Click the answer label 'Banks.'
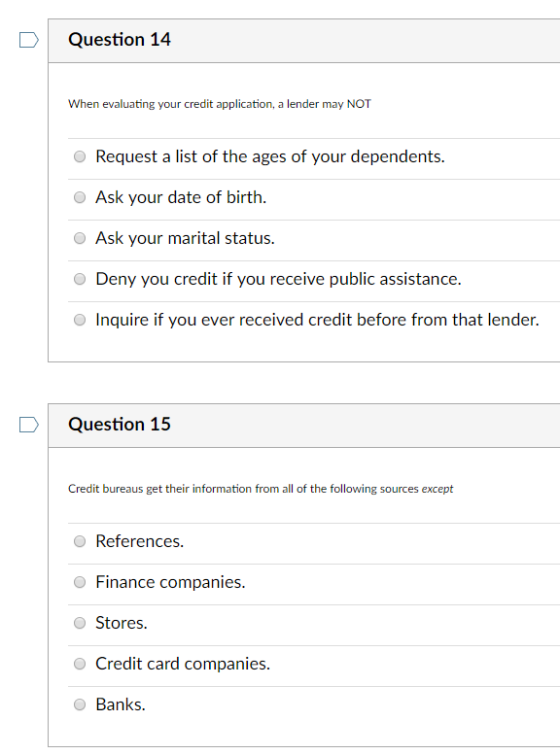The width and height of the screenshot is (560, 755). (x=120, y=705)
